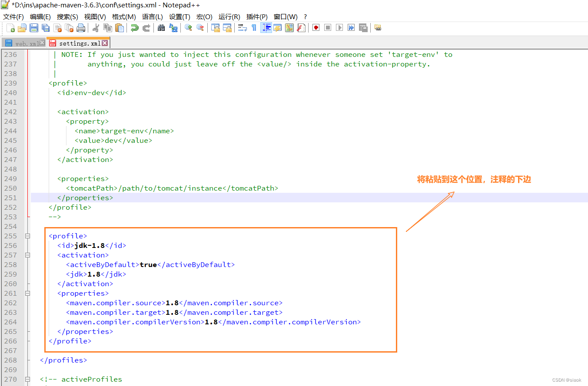Click the maven.compiler.source line

click(x=174, y=303)
